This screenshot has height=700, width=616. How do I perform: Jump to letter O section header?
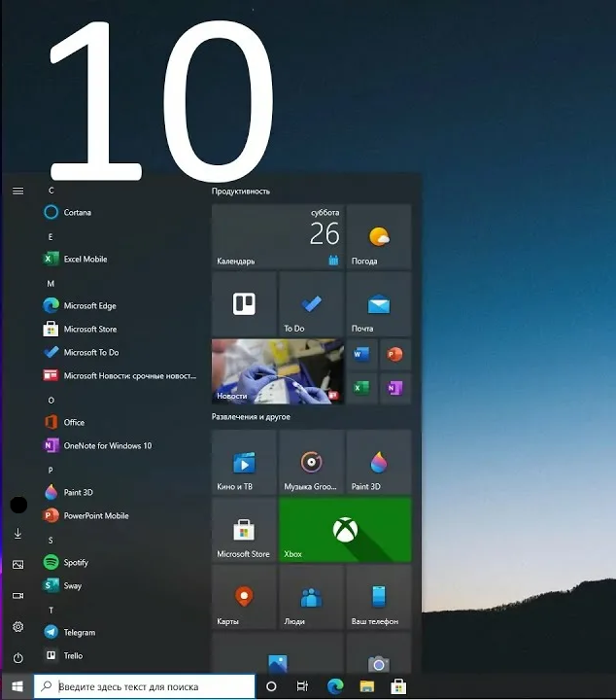coord(51,401)
